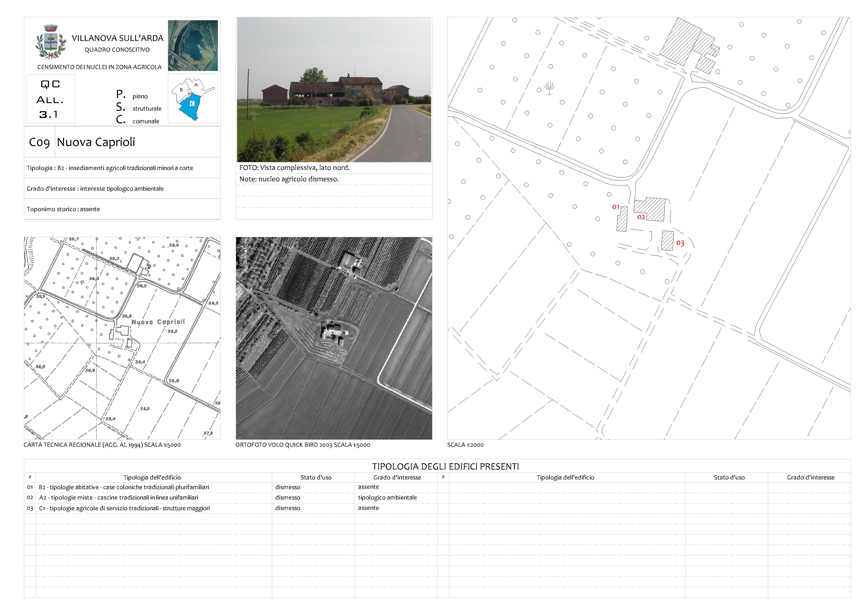Click the municipal coat of arms emblem
The width and height of the screenshot is (868, 614).
[51, 42]
